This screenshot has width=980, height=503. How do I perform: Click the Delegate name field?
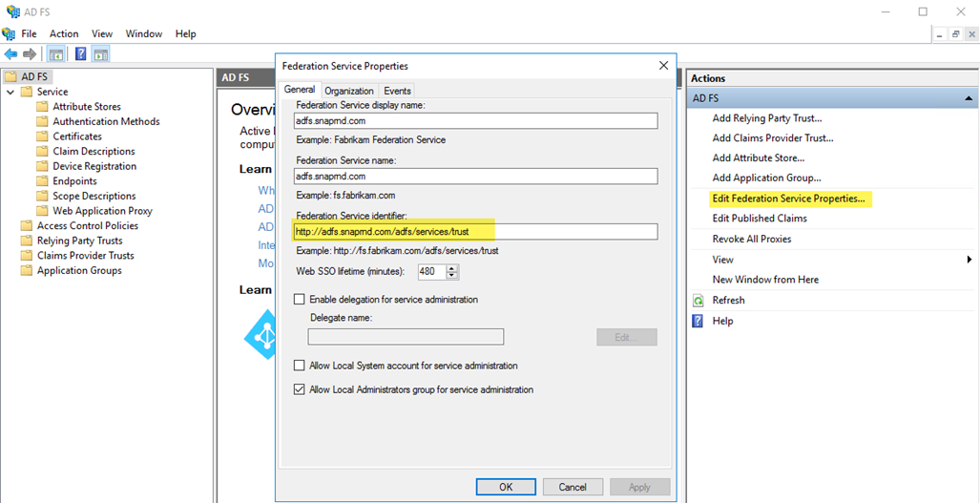406,337
